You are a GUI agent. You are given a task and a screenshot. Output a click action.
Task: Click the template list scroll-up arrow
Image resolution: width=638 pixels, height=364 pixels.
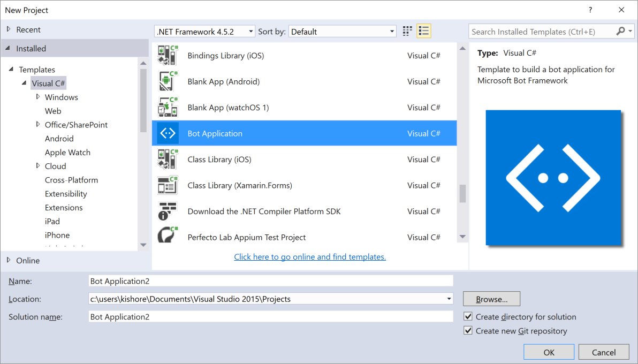(x=462, y=49)
